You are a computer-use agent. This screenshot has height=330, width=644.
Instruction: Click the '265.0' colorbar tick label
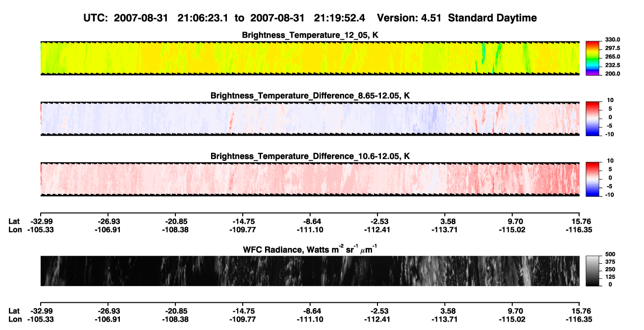pyautogui.click(x=613, y=57)
